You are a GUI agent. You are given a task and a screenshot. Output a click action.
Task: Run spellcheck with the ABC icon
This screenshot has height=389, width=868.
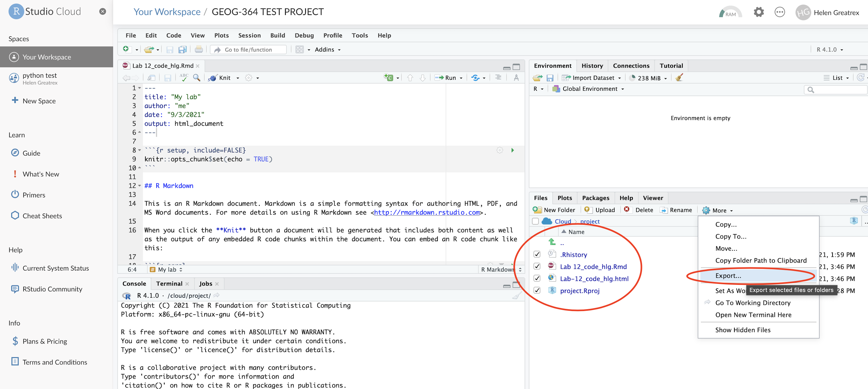tap(183, 78)
